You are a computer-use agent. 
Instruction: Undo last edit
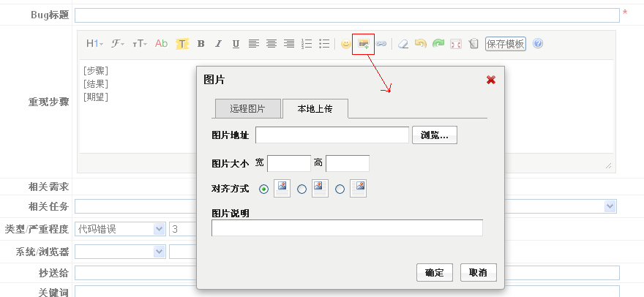coord(421,44)
